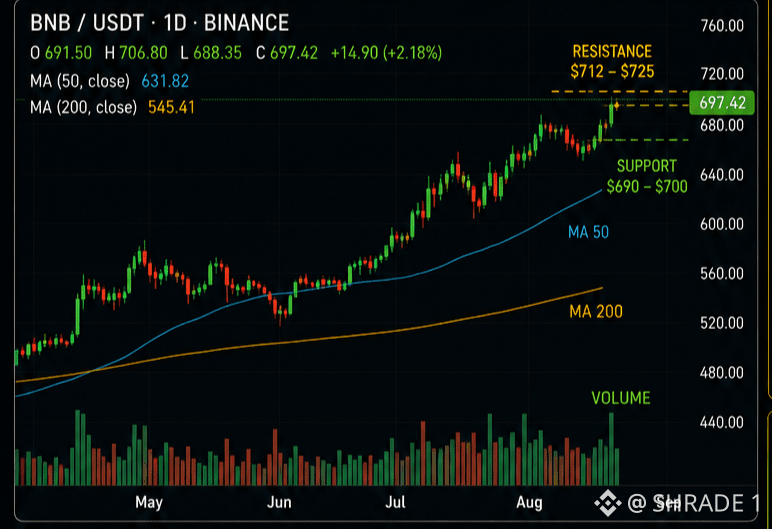Click the 520.00 price axis label

pyautogui.click(x=722, y=323)
